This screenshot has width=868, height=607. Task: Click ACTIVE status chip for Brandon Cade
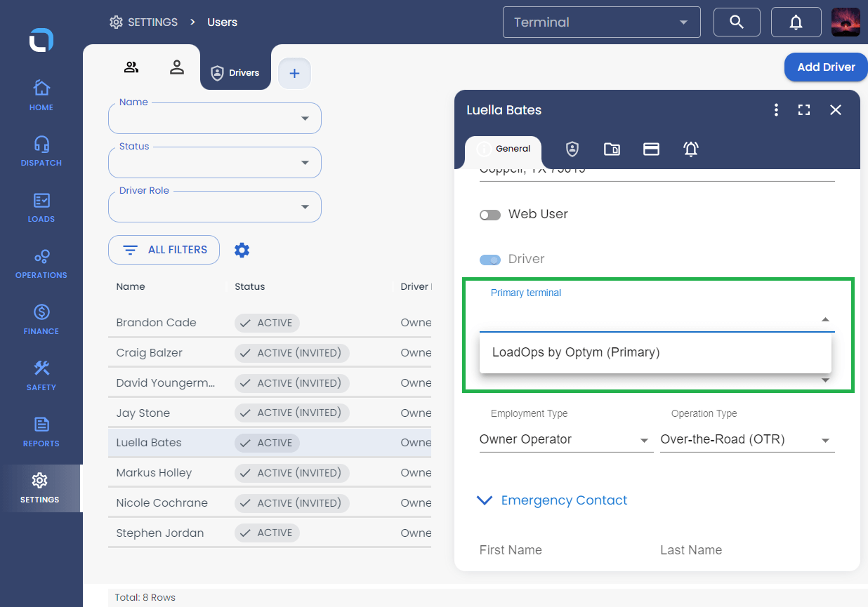click(267, 323)
